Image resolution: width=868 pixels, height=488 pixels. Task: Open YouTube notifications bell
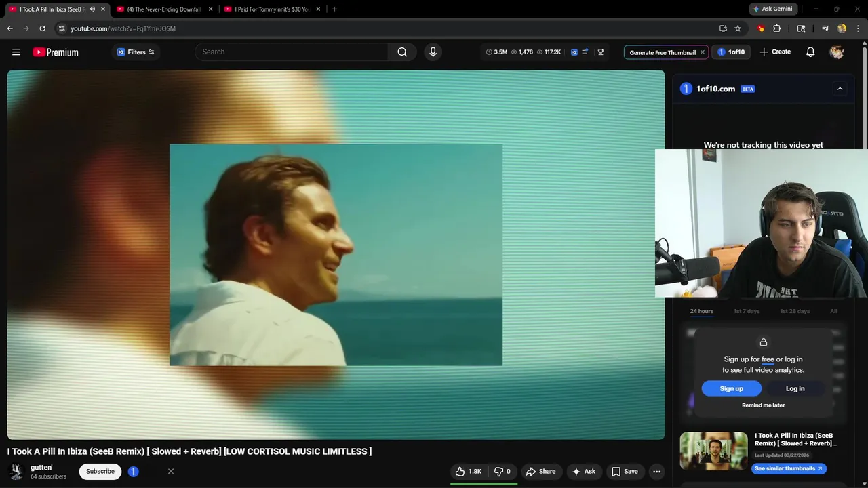(810, 52)
